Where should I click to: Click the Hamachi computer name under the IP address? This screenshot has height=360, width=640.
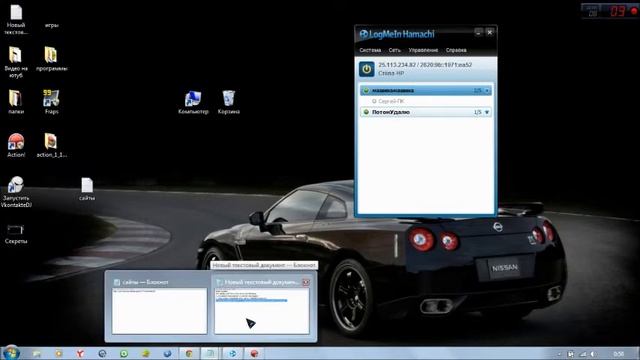391,73
